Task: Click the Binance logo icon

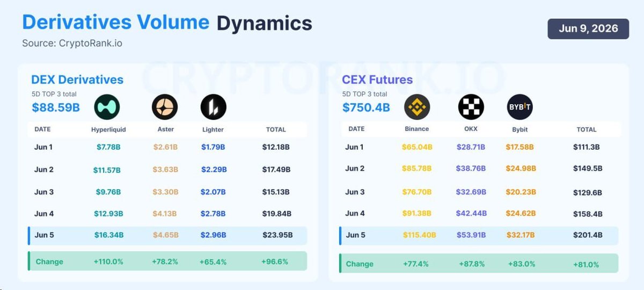Action: [417, 107]
